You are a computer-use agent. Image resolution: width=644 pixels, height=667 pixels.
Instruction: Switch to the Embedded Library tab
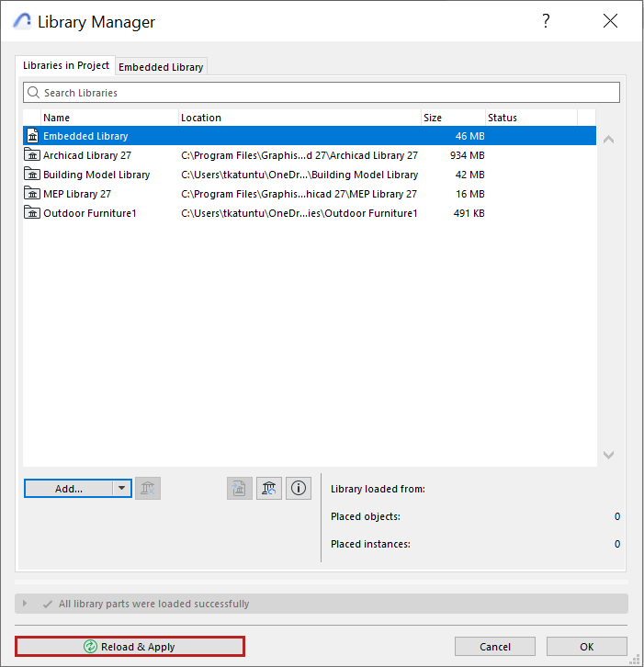(161, 67)
